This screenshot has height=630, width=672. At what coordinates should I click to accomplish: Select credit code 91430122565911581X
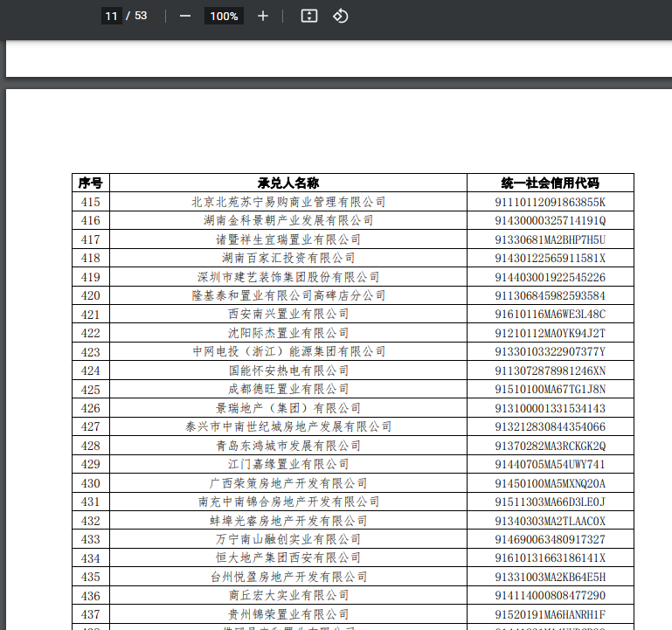551,258
